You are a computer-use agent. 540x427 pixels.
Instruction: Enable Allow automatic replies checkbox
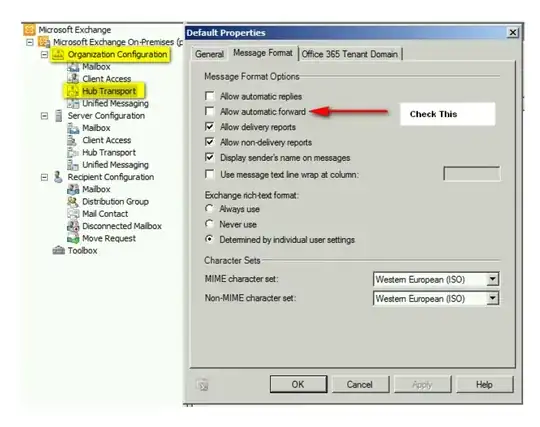coord(209,96)
